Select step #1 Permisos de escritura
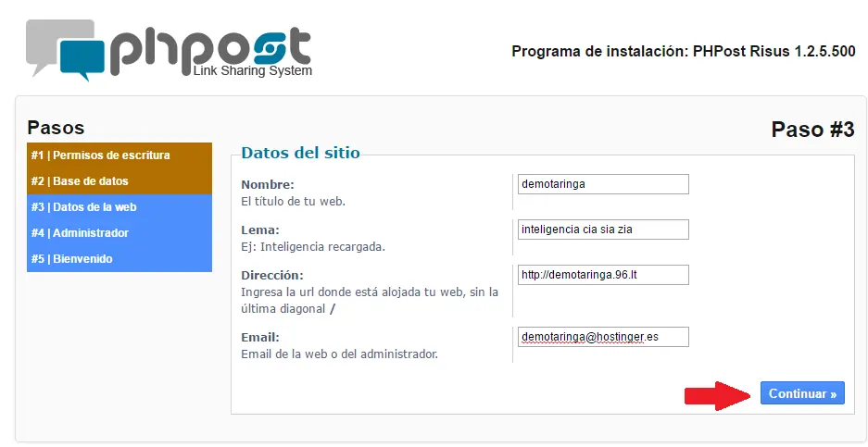The height and width of the screenshot is (447, 868). pos(119,155)
